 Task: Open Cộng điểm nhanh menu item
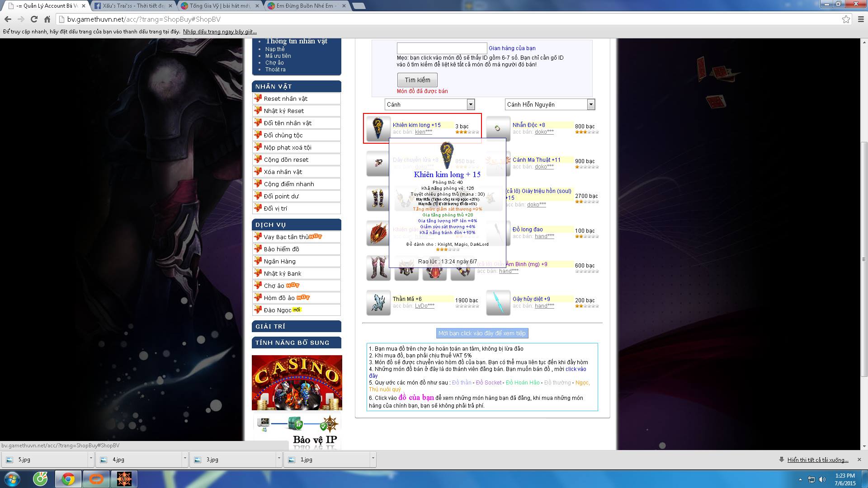[297, 184]
